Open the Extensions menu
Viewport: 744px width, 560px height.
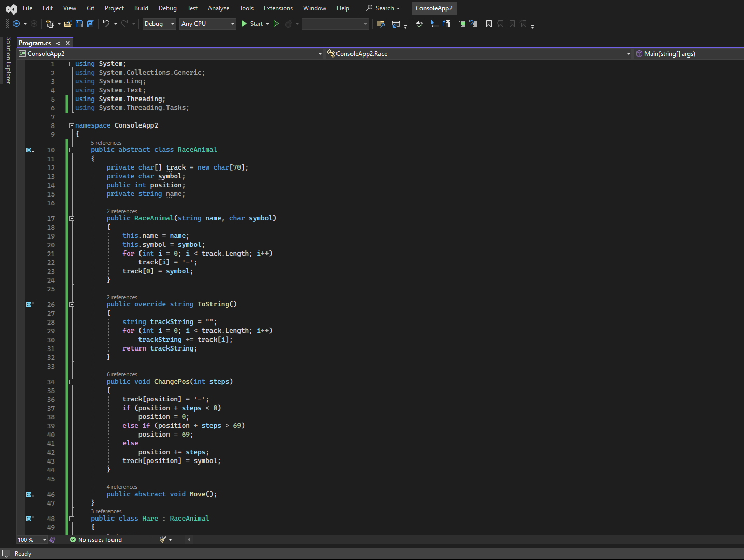click(278, 8)
